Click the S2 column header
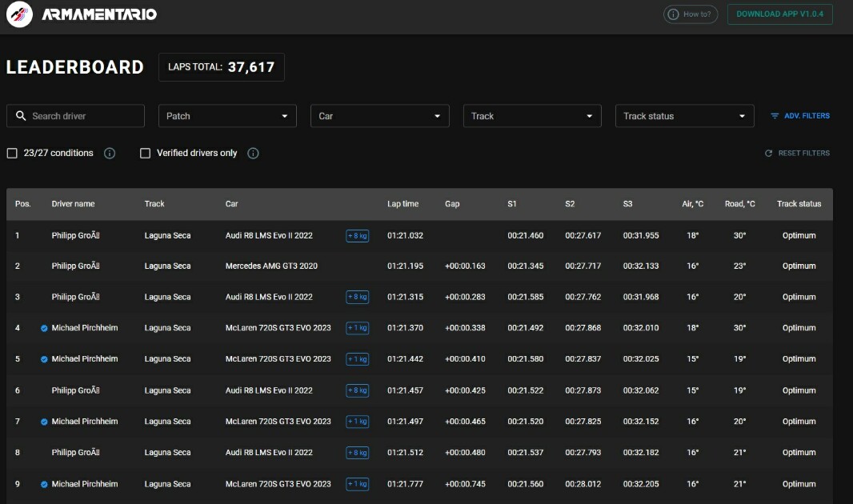 tap(570, 204)
